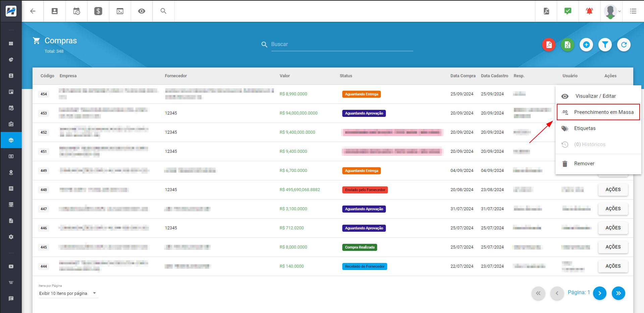Click Compra Realizada status badge
644x313 pixels.
point(360,248)
